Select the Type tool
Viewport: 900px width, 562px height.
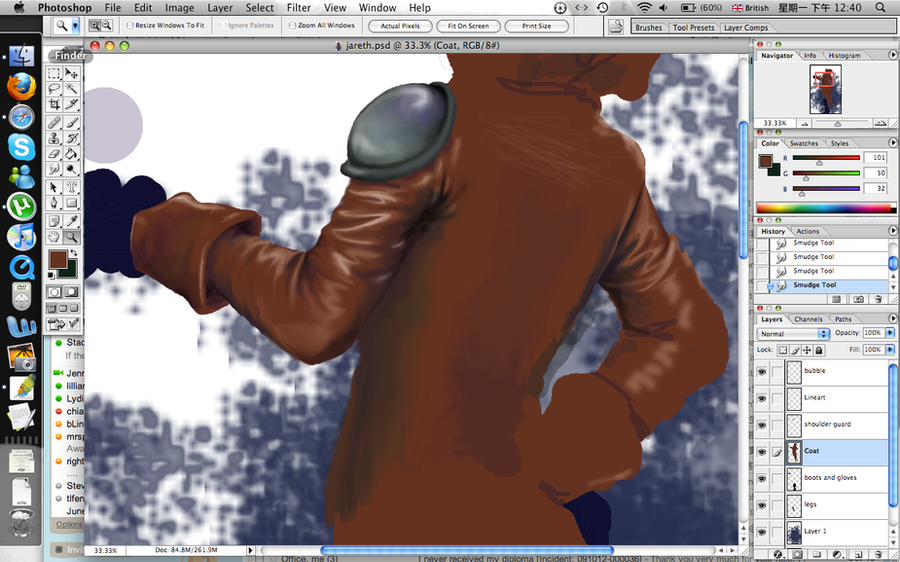71,188
